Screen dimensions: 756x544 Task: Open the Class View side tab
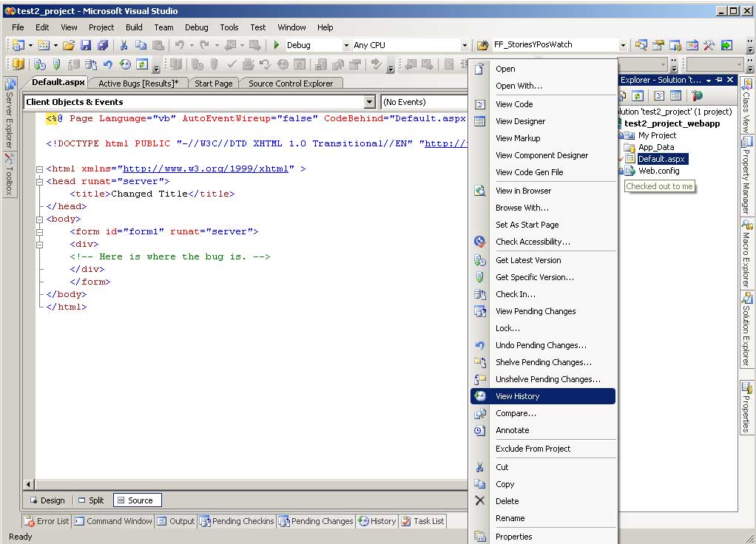point(746,106)
